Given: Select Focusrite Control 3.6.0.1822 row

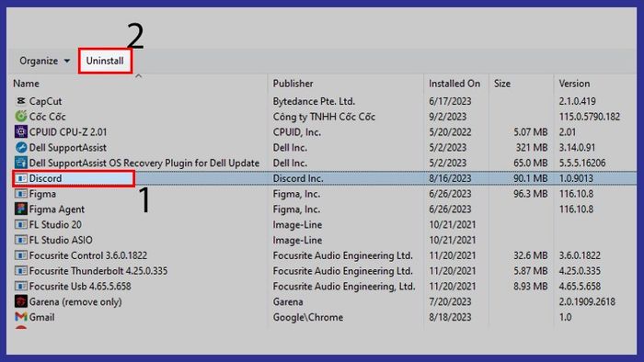Looking at the screenshot, I should click(325, 255).
